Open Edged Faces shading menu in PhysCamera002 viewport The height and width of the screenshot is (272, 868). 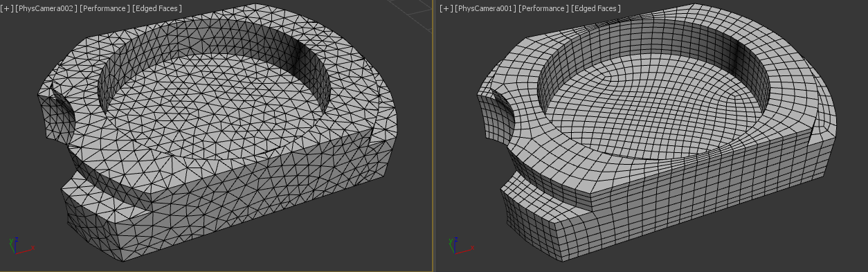(x=157, y=8)
